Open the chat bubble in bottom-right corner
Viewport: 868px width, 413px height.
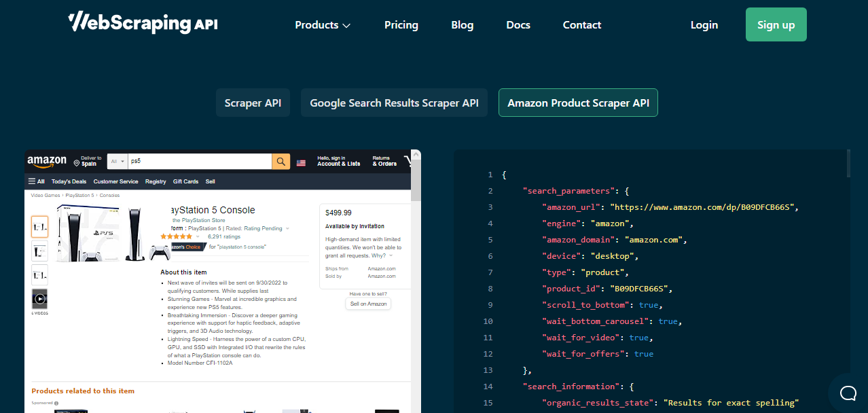(x=847, y=393)
